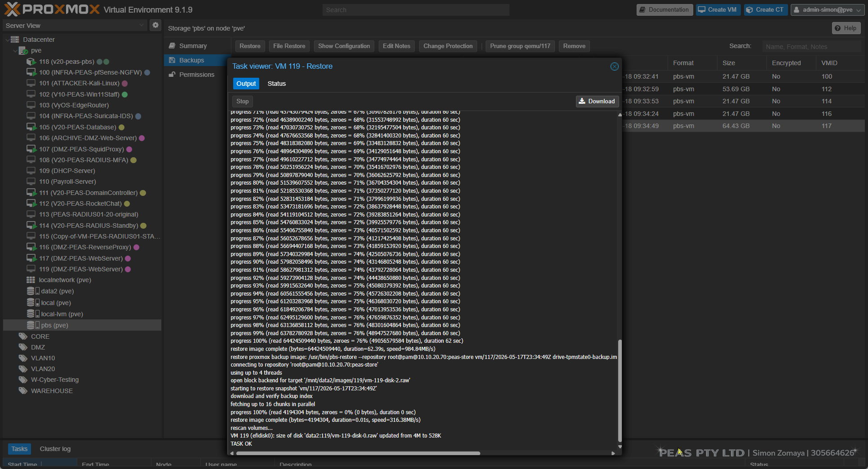The image size is (868, 469).
Task: Collapse the Datacenter tree node
Action: pyautogui.click(x=7, y=40)
